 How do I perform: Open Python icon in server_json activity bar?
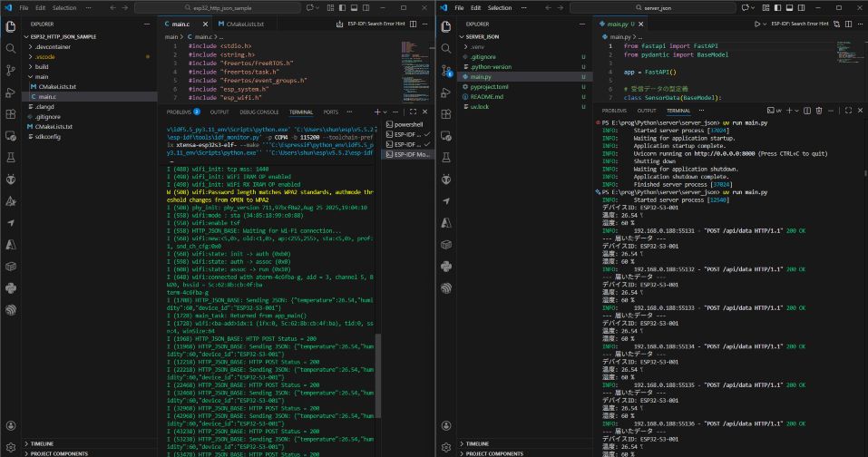(x=446, y=266)
